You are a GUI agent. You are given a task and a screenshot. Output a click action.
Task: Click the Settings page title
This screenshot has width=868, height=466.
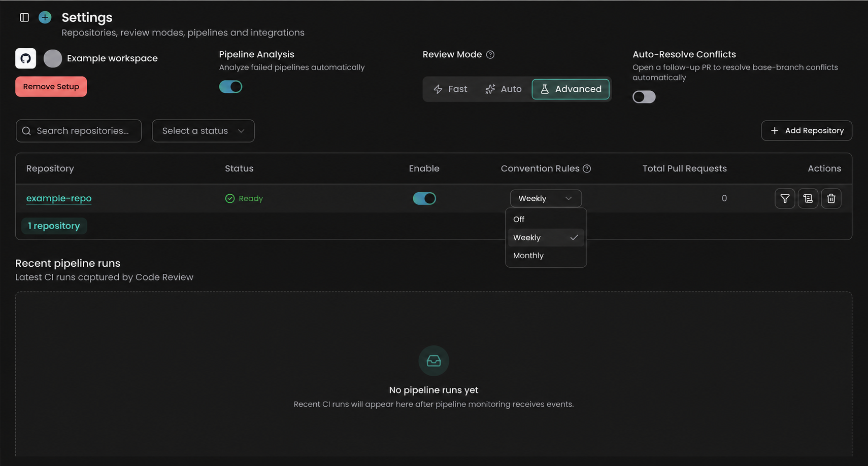coord(87,18)
